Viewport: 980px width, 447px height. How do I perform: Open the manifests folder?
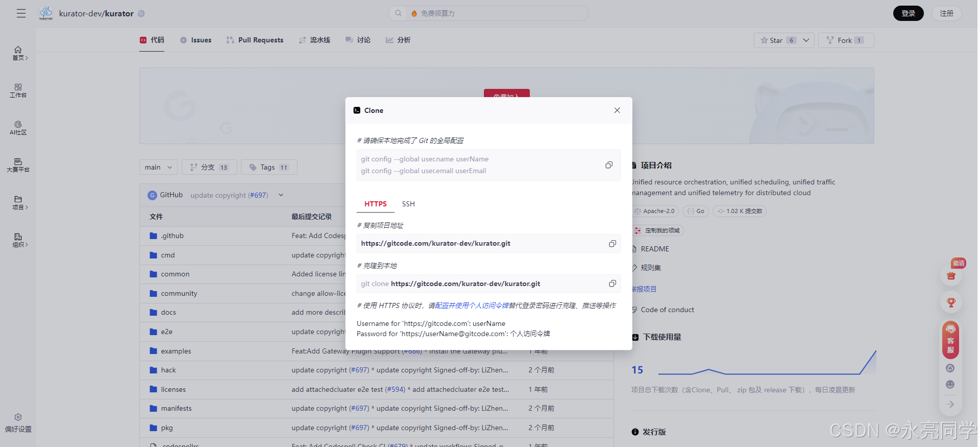(x=176, y=408)
